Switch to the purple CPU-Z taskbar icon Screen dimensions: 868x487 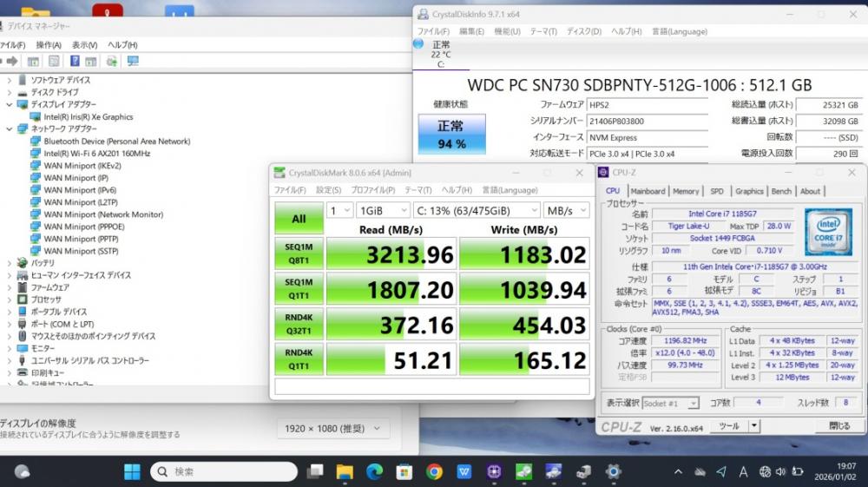tap(494, 471)
